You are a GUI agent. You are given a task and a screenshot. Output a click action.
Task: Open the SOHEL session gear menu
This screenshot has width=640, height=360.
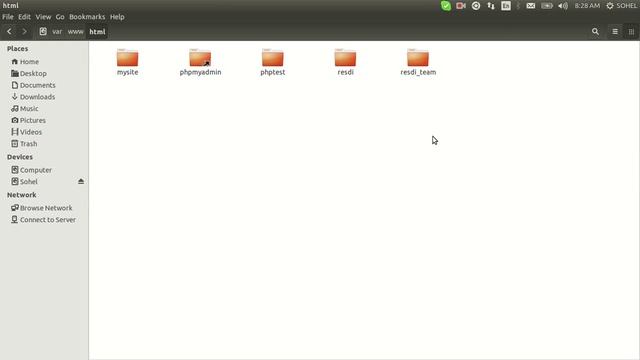pos(621,6)
